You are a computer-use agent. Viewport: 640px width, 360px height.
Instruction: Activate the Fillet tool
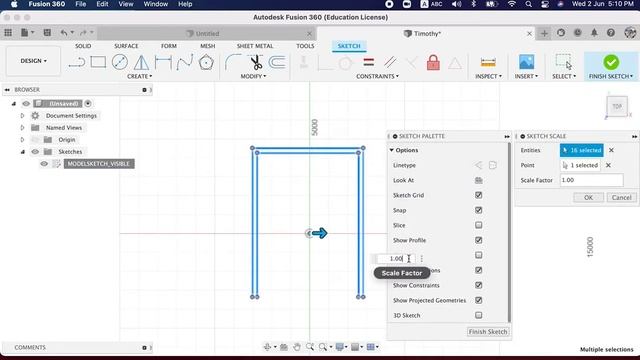233,62
